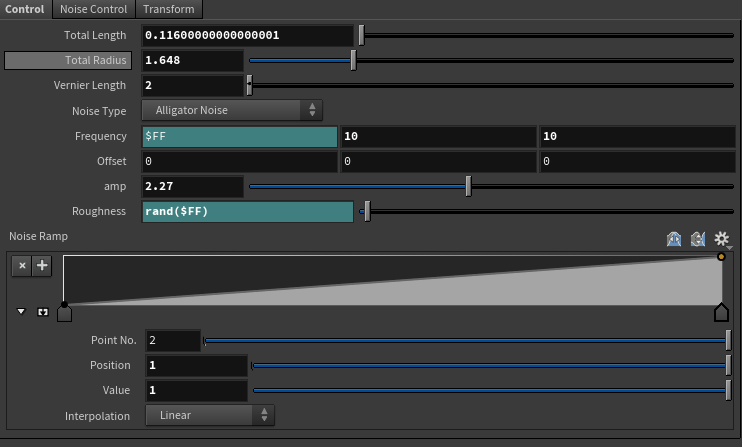Screen dimensions: 742x447
Task: Click the Noise Ramp label
Action: pos(38,236)
